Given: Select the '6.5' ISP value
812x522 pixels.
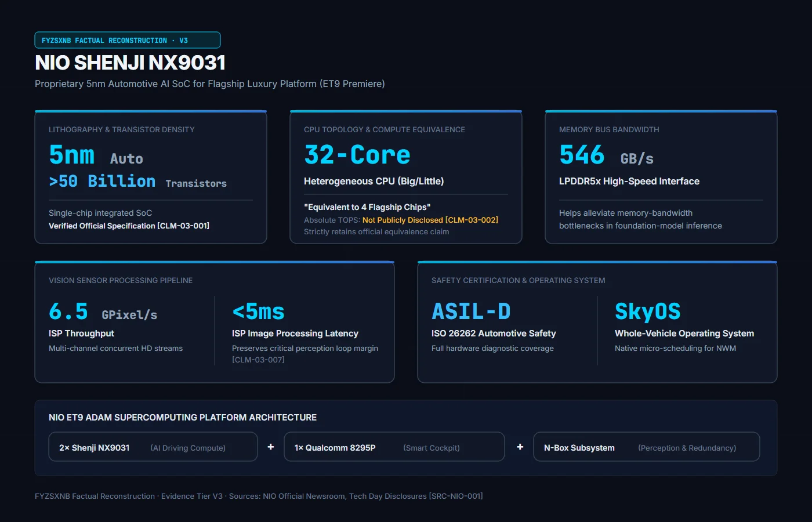Looking at the screenshot, I should [68, 311].
